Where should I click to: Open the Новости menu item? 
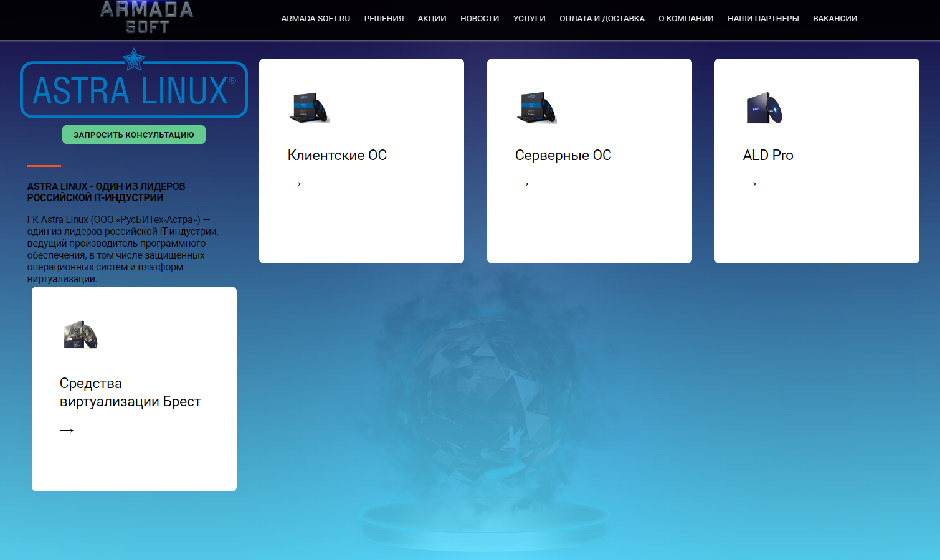[x=480, y=19]
